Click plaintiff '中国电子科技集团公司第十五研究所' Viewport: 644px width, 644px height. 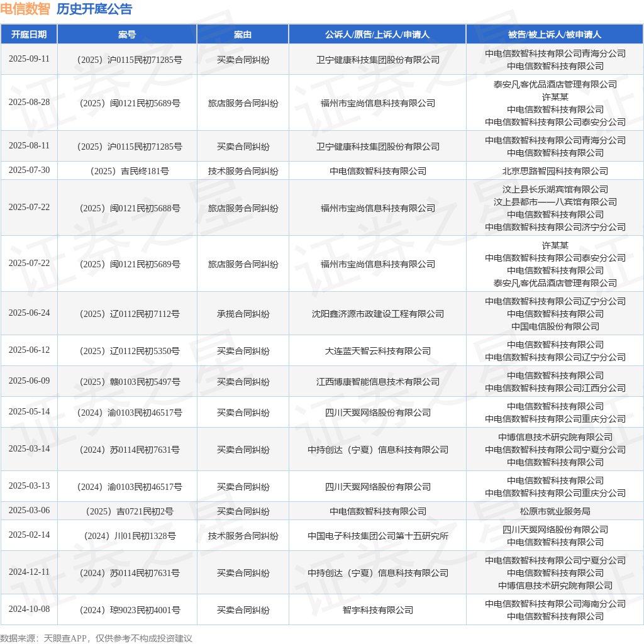[x=378, y=536]
